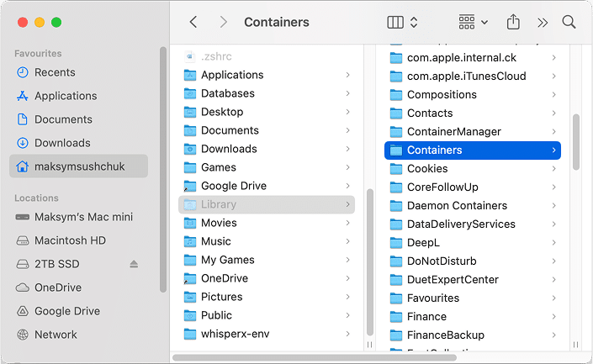The image size is (593, 364).
Task: Select the CoreFollowUp folder
Action: [473, 187]
